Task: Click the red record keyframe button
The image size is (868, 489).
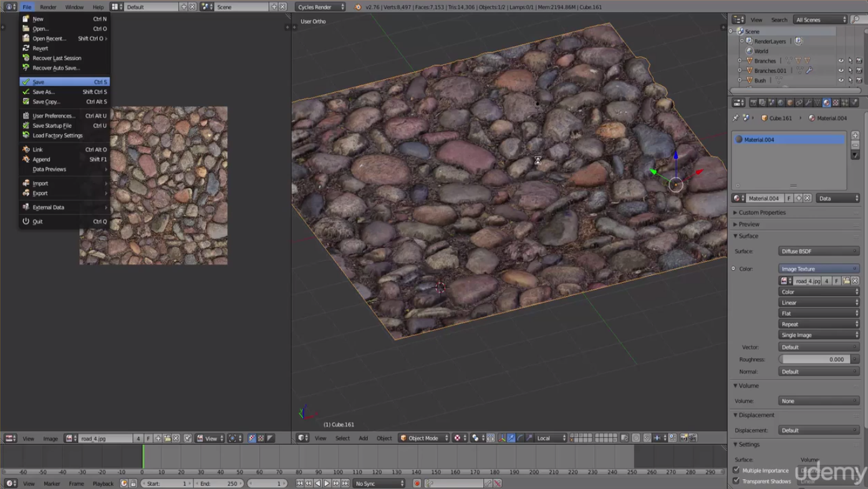Action: [x=417, y=483]
